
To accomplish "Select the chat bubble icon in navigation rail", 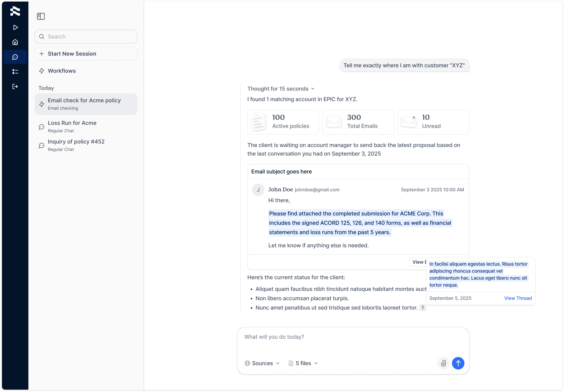I will click(15, 57).
